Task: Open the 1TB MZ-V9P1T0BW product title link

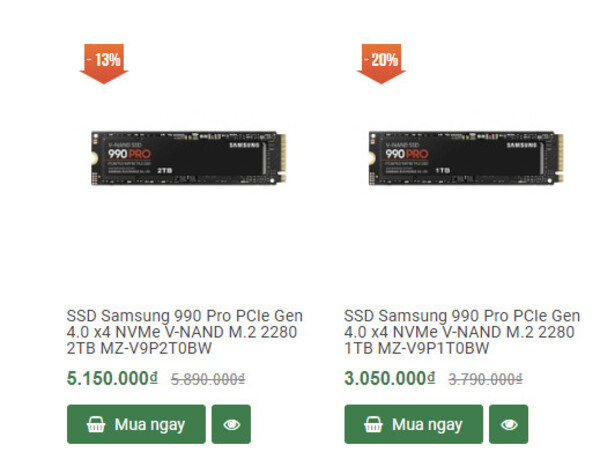Action: 461,332
